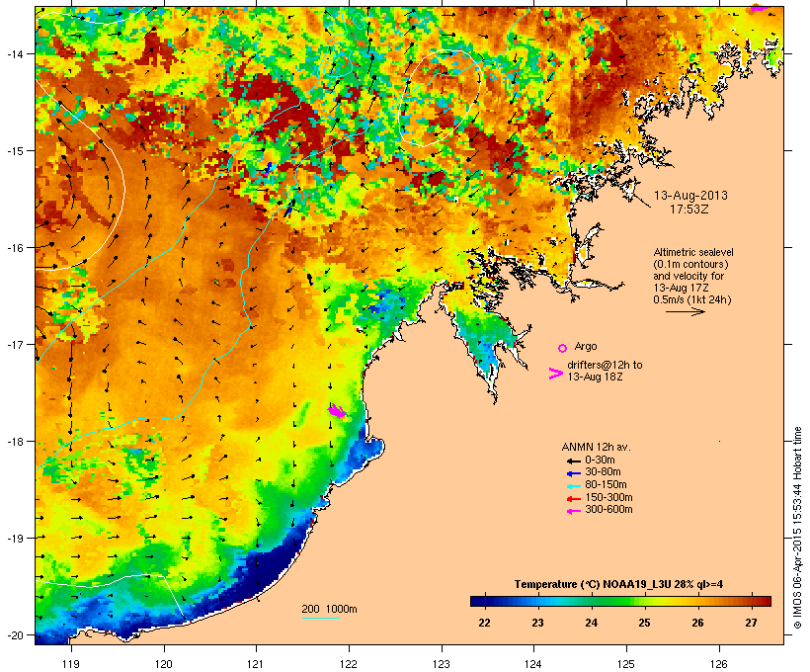The image size is (810, 672).
Task: Click the longitude axis label 119
Action: (x=71, y=664)
